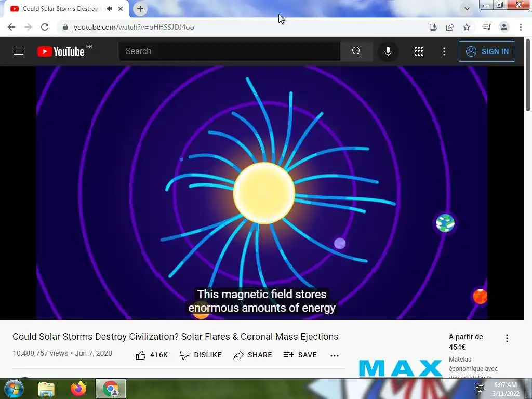Go forward in Chrome

[x=28, y=27]
